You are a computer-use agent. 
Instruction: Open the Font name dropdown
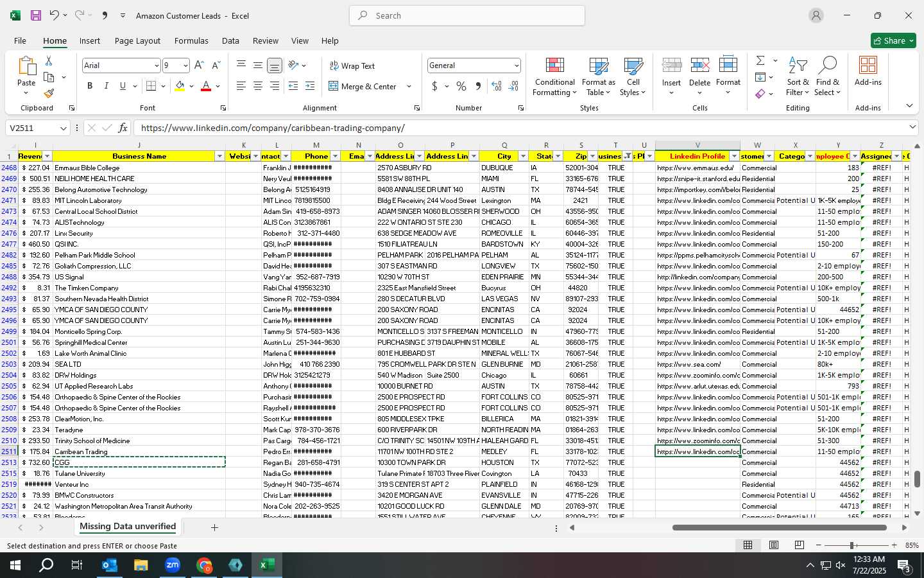tap(156, 66)
